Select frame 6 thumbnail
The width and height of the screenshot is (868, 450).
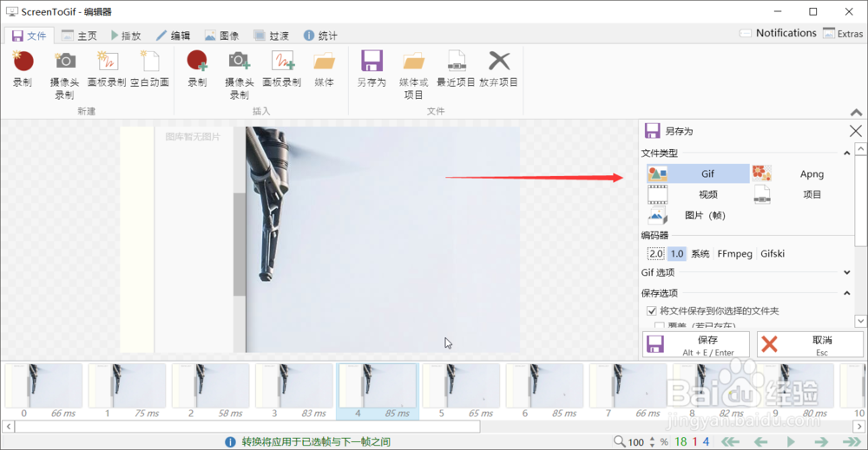pos(545,386)
